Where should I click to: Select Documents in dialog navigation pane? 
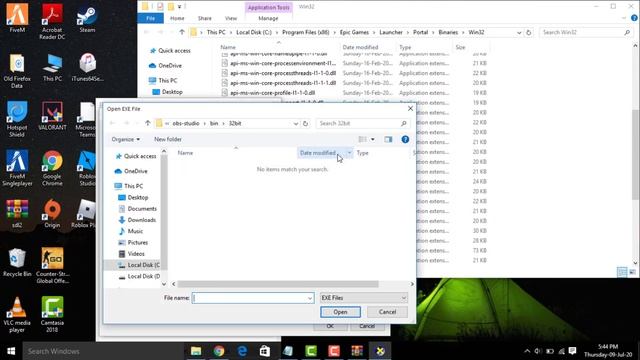pos(138,209)
